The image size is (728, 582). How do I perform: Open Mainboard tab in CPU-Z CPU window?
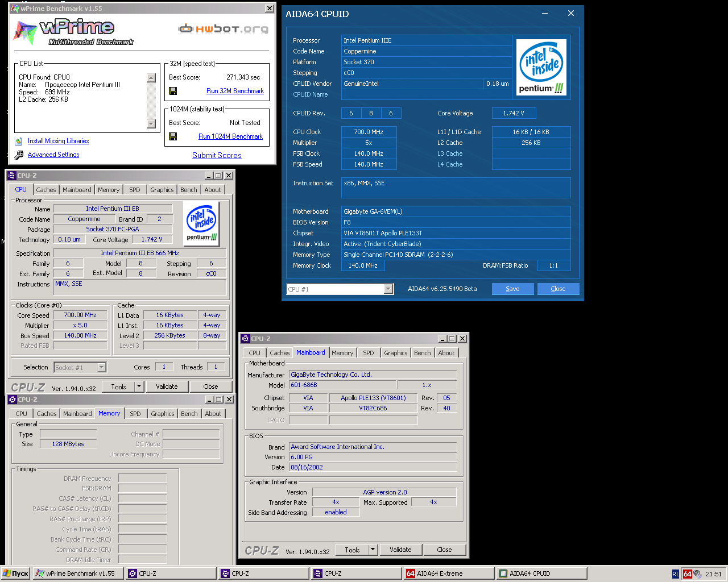tap(77, 190)
